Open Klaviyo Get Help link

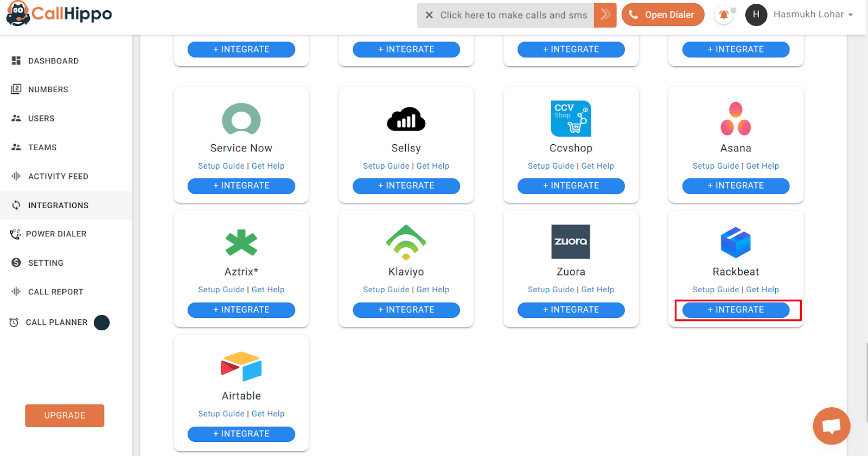click(x=433, y=290)
